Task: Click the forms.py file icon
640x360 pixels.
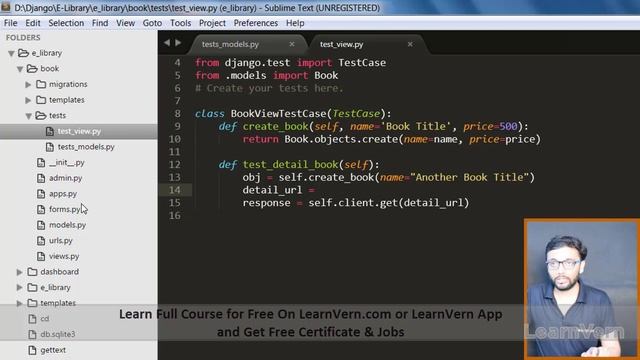Action: 41,209
